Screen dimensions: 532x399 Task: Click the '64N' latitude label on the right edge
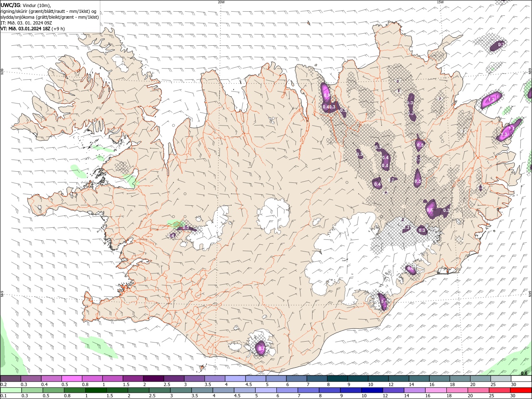coord(530,294)
